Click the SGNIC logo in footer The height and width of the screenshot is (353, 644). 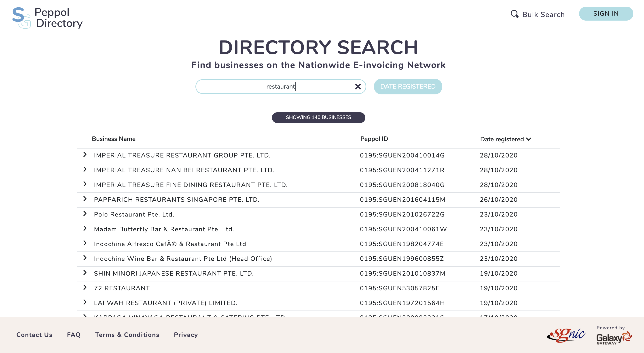pos(566,335)
